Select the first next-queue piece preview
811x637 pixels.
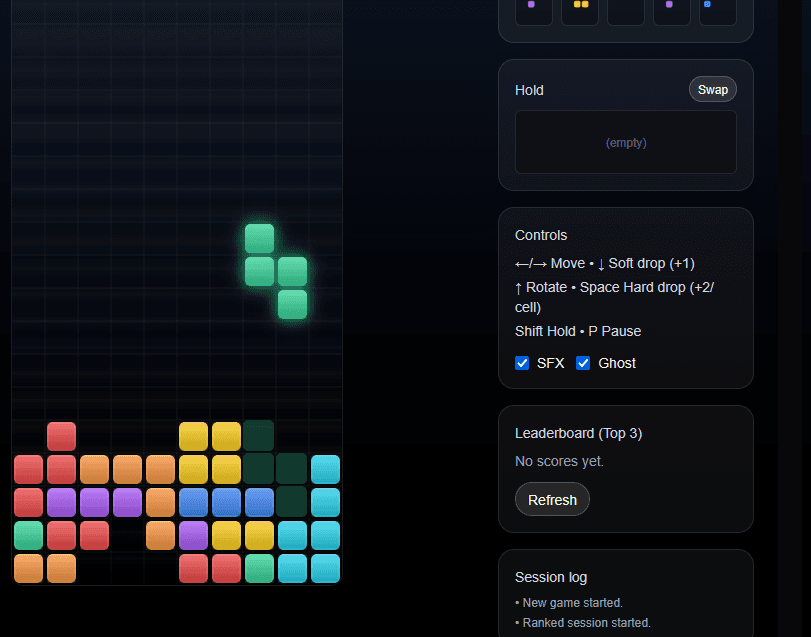pyautogui.click(x=533, y=8)
